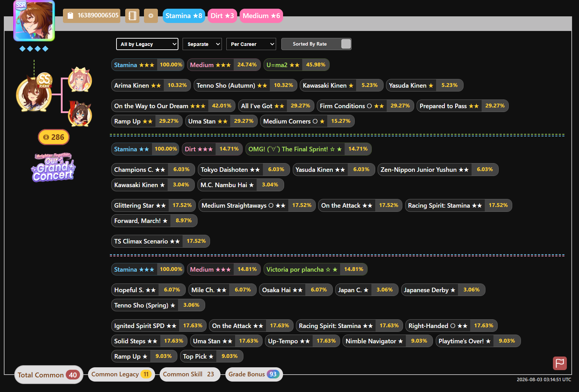The height and width of the screenshot is (392, 579).
Task: Click the Our Grand Concert scenario logo
Action: (x=53, y=167)
